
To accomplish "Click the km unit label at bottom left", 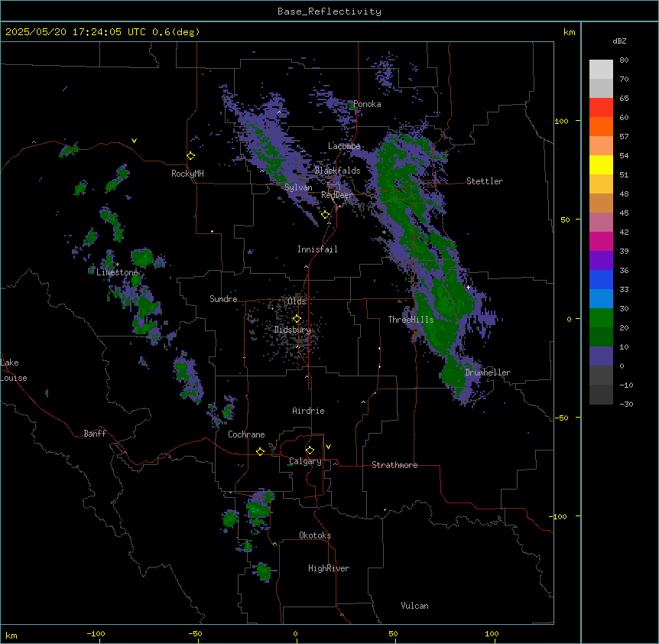I will coord(11,635).
